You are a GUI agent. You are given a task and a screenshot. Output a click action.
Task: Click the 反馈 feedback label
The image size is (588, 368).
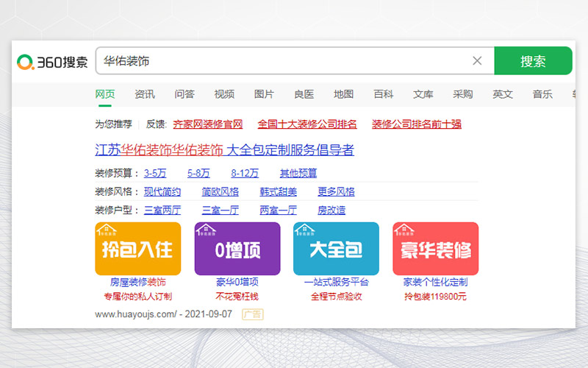tap(156, 124)
